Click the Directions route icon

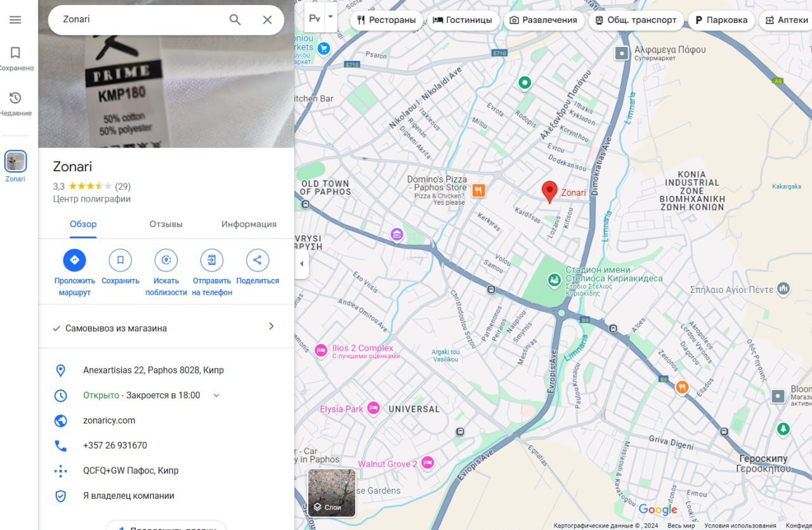pos(74,260)
